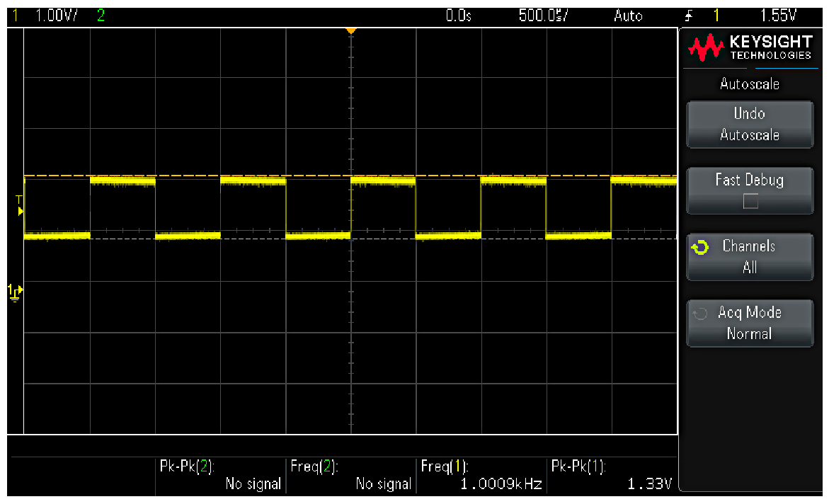Screen dimensions: 829x504
Task: Click the Undo Autoscale softkey
Action: (x=749, y=125)
